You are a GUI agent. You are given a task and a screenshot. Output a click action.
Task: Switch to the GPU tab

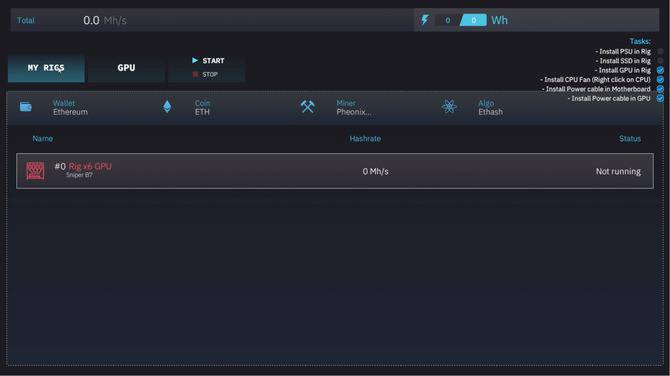126,68
